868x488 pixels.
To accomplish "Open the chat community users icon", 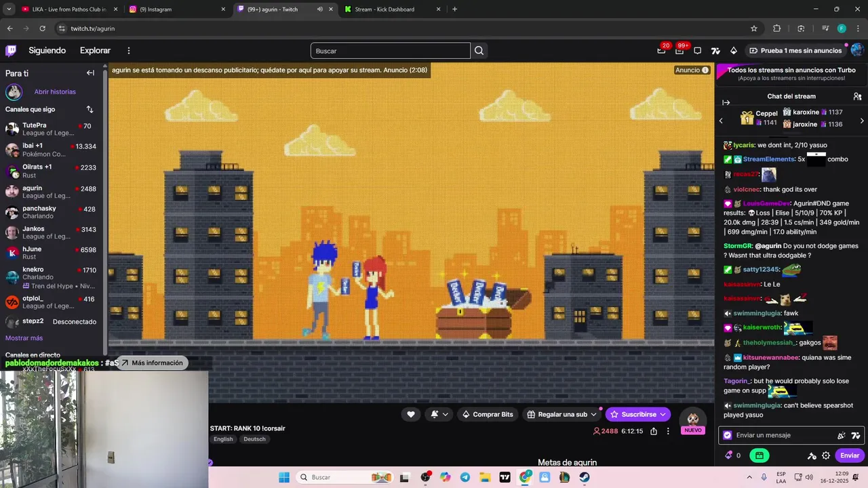I will point(857,96).
